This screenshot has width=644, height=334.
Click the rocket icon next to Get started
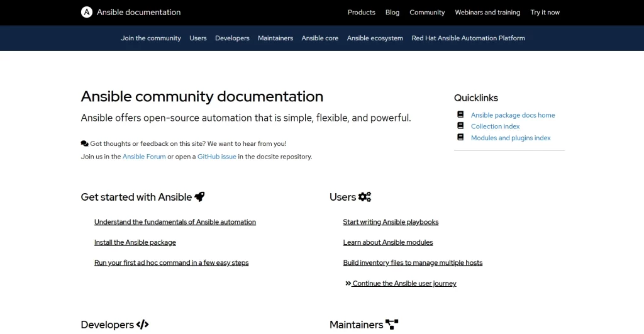click(x=199, y=197)
